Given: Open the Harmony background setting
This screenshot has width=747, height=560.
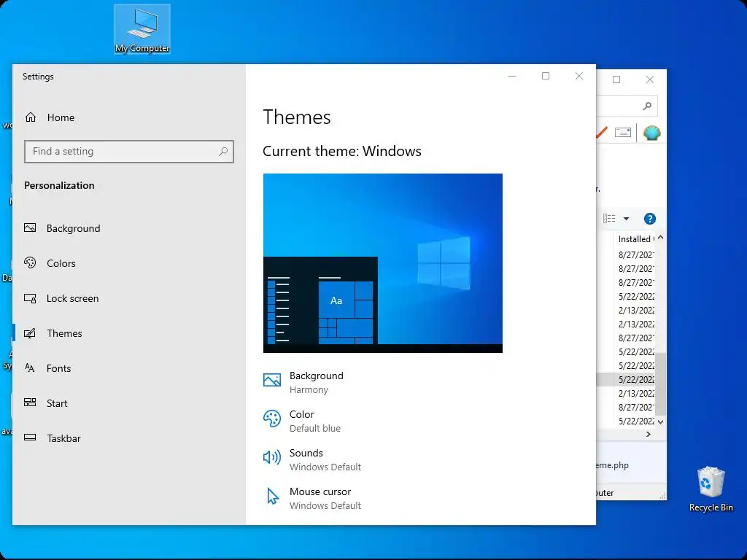Looking at the screenshot, I should click(317, 382).
